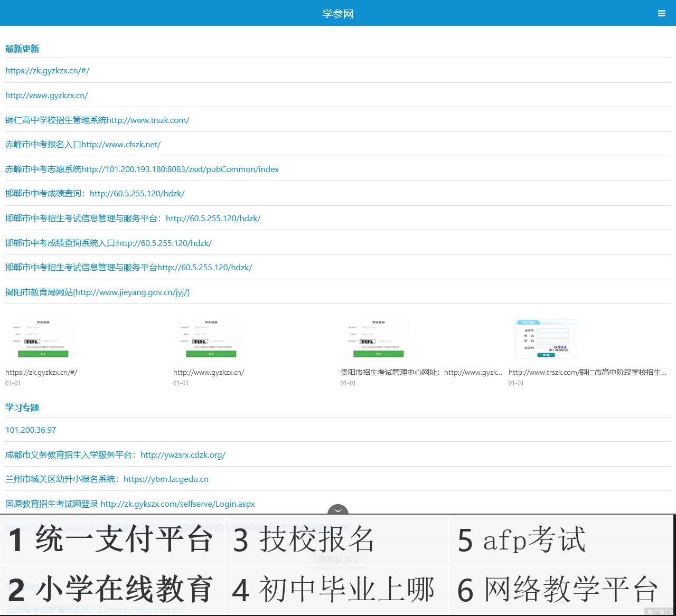Click the 学参网 site title
This screenshot has width=676, height=616.
[337, 13]
